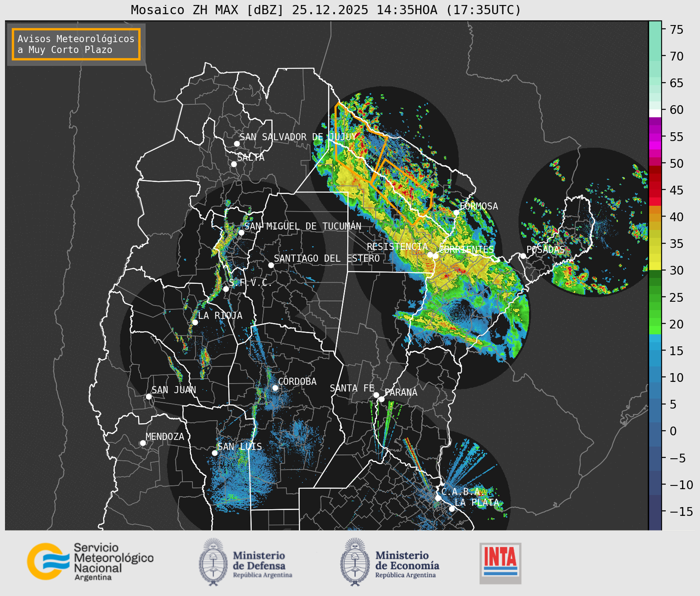
Task: Click the CORRIENTES city marker
Action: click(x=435, y=256)
